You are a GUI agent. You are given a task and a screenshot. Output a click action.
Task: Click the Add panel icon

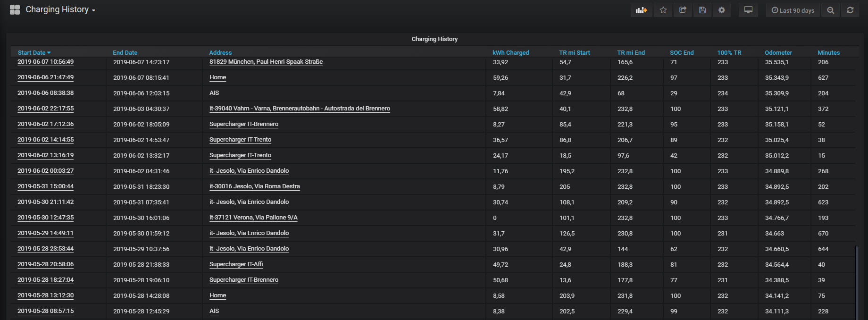pos(642,10)
